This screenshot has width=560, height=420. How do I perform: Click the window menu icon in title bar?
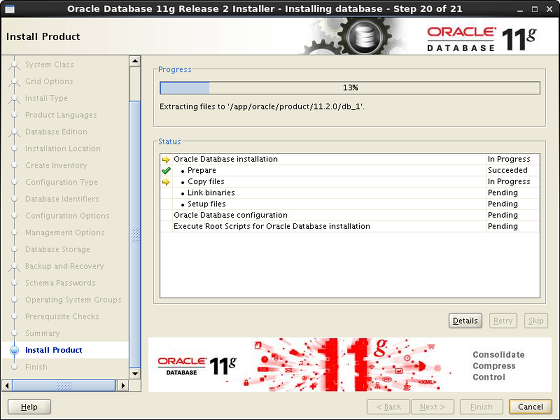pos(10,9)
